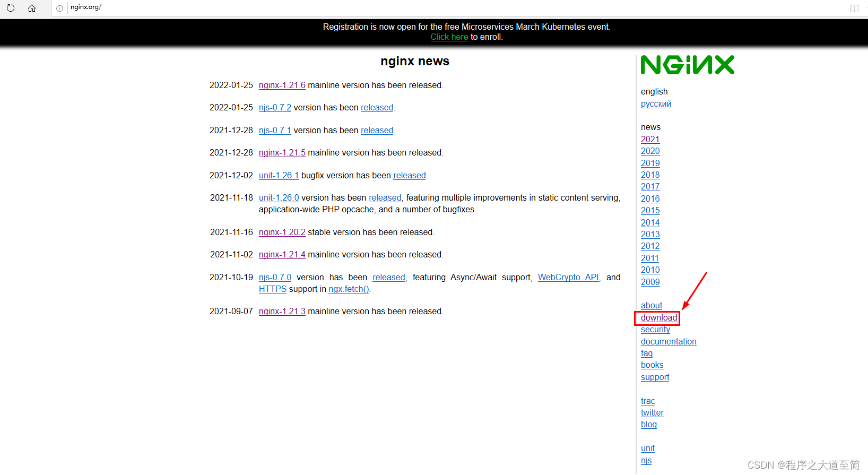Open the 2018 news archive
The image size is (868, 475).
click(x=650, y=175)
